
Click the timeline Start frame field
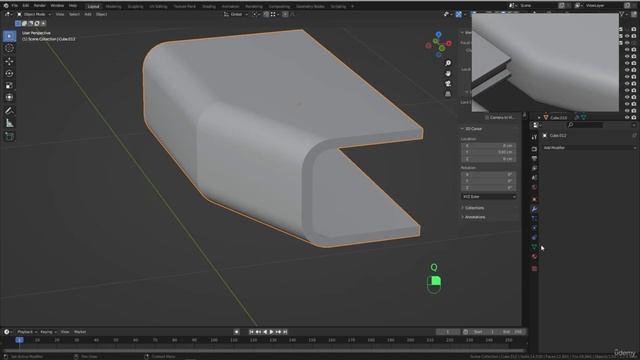point(484,332)
